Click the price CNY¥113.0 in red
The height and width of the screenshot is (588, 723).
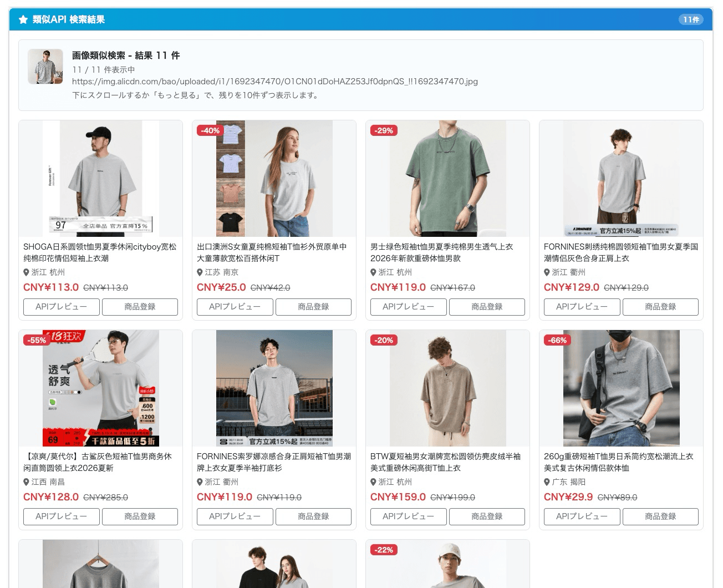click(51, 287)
